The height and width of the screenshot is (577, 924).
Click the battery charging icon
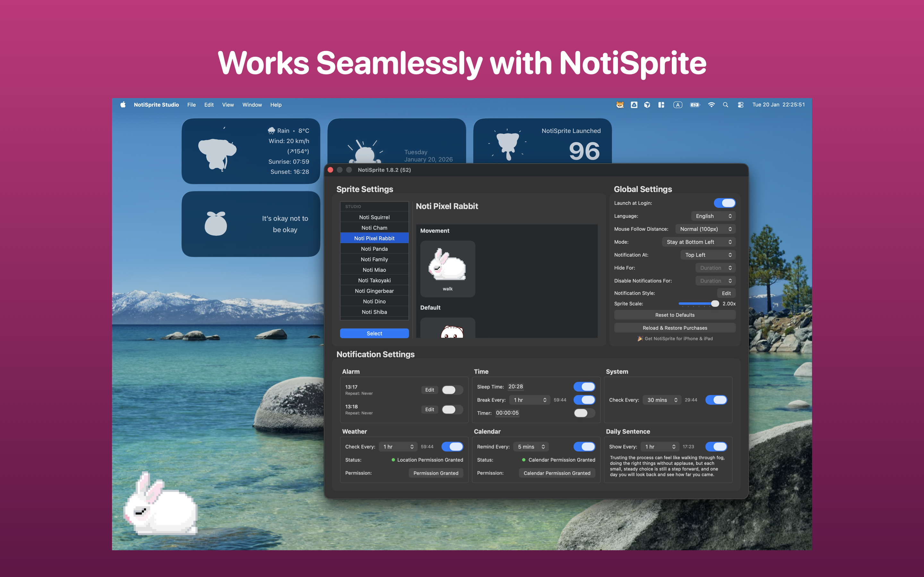(695, 105)
